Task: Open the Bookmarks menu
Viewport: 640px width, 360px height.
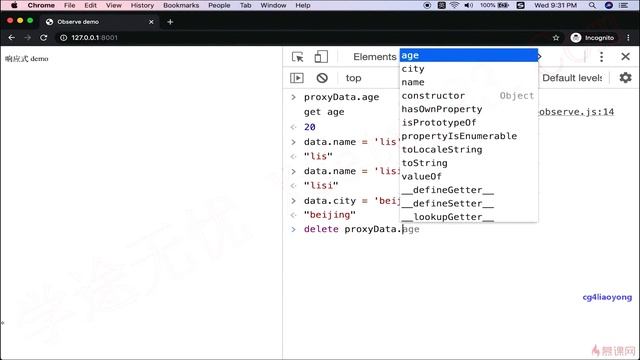Action: pyautogui.click(x=181, y=5)
